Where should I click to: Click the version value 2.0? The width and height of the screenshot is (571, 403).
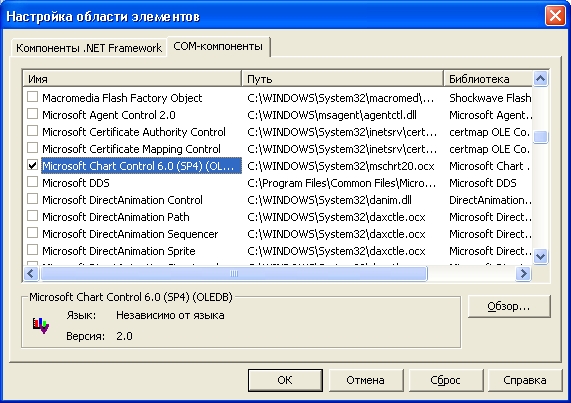pos(124,336)
